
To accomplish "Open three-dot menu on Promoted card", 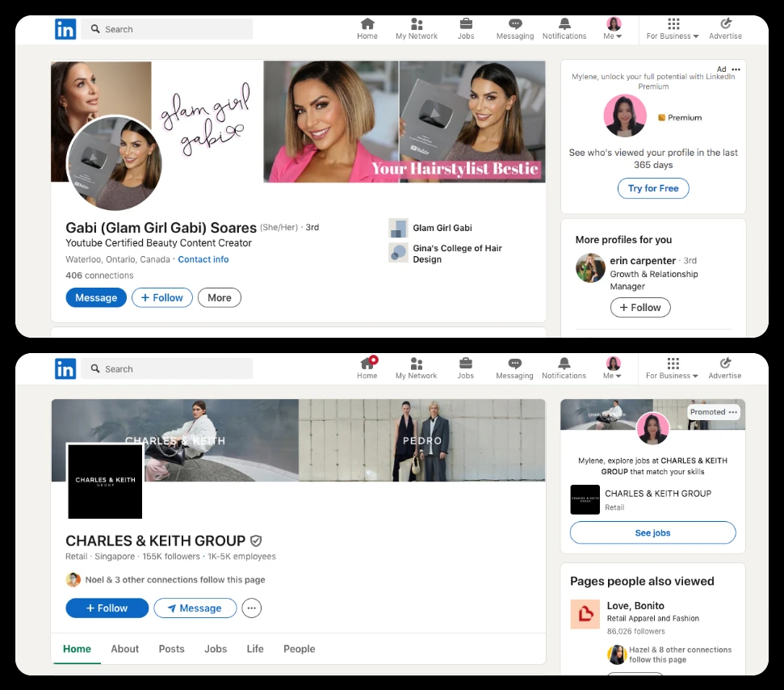I will click(x=733, y=412).
